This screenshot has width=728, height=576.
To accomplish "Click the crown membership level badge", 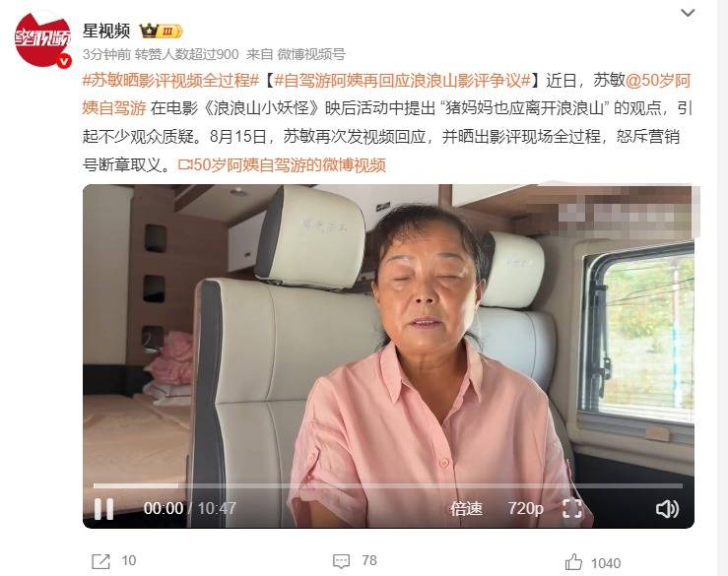I will pos(162,32).
